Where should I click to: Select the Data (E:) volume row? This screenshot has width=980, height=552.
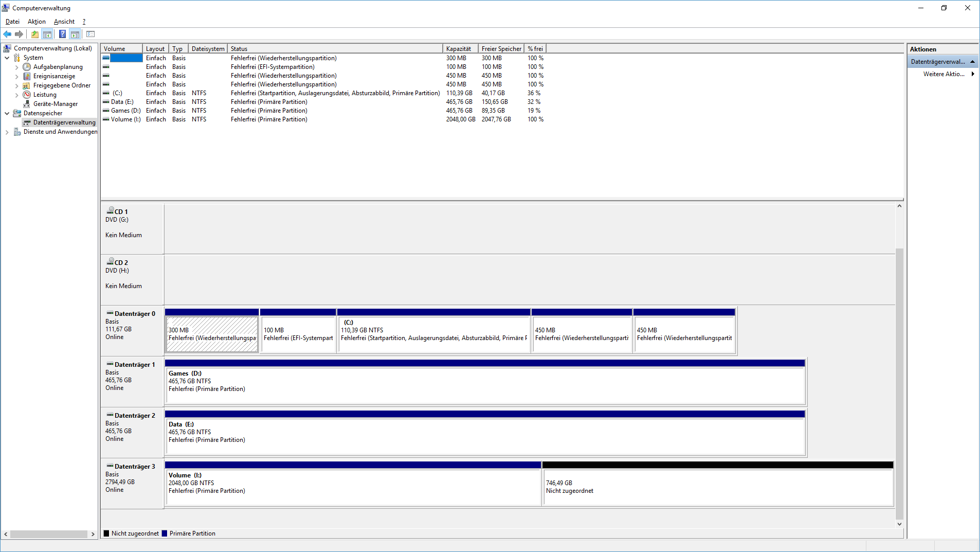click(x=323, y=102)
